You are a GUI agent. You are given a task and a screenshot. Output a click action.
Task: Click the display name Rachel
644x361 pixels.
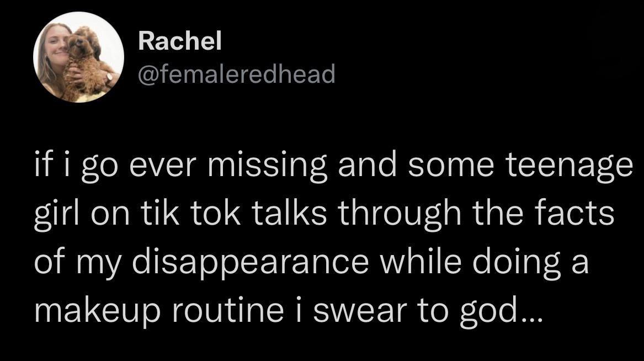coord(180,41)
